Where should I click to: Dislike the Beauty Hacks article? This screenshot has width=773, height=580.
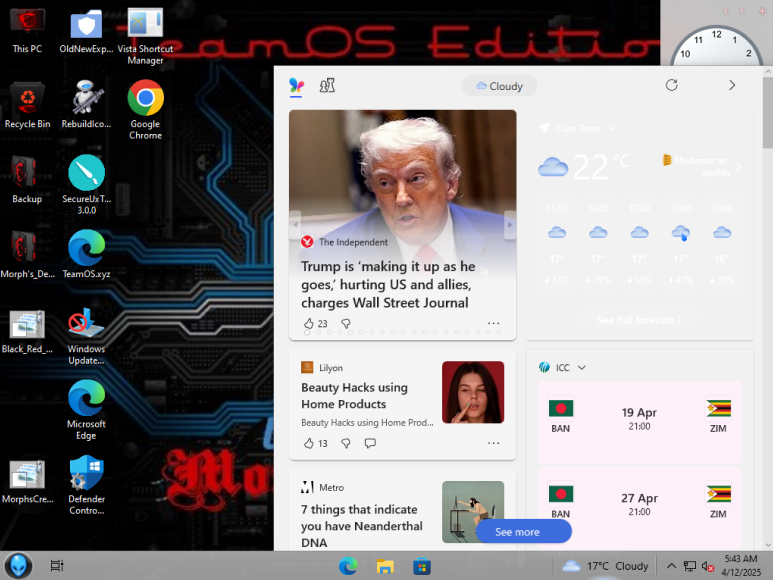(x=346, y=444)
